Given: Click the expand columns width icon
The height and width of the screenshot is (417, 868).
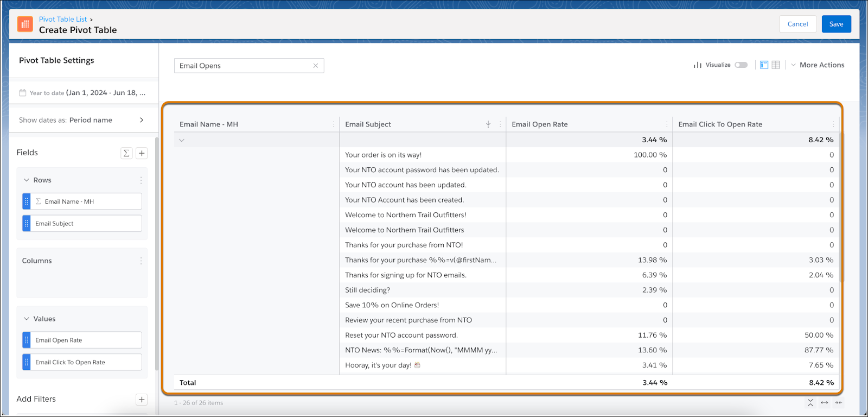Looking at the screenshot, I should 825,402.
